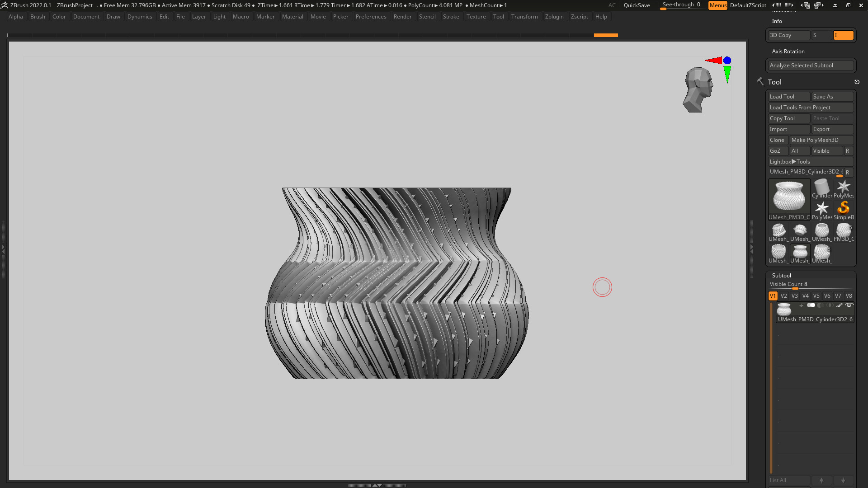Click the Analyze Selected Subtool button
868x488 pixels.
click(x=811, y=66)
